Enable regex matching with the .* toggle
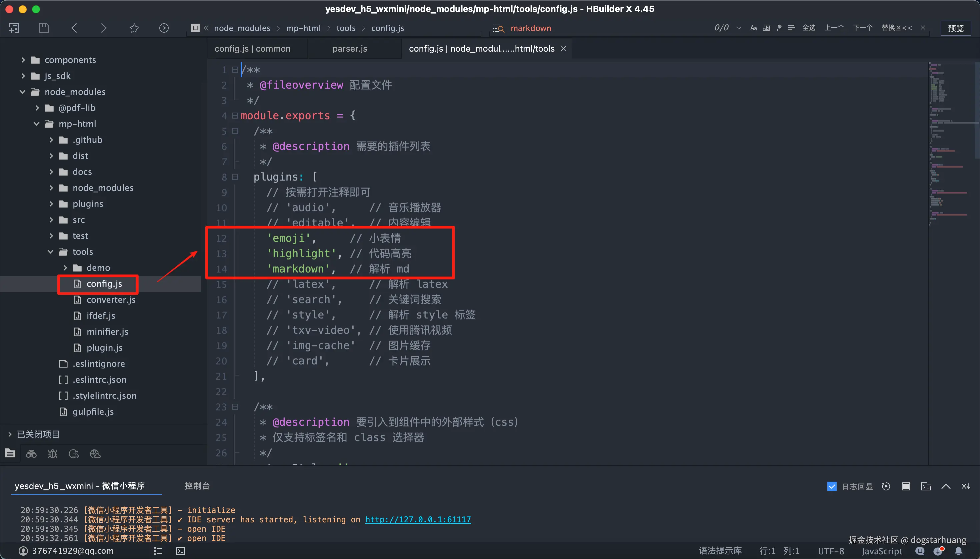 tap(779, 28)
